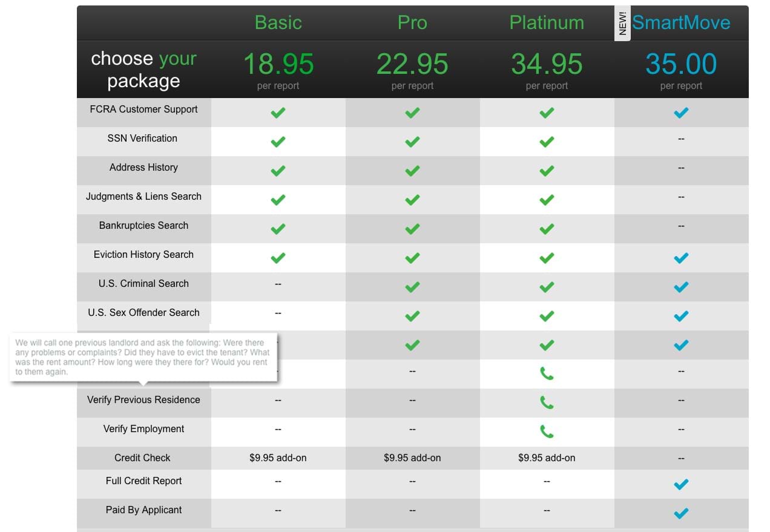Viewport: 770px width, 532px height.
Task: Click the previous landlord call tooltip
Action: 143,357
